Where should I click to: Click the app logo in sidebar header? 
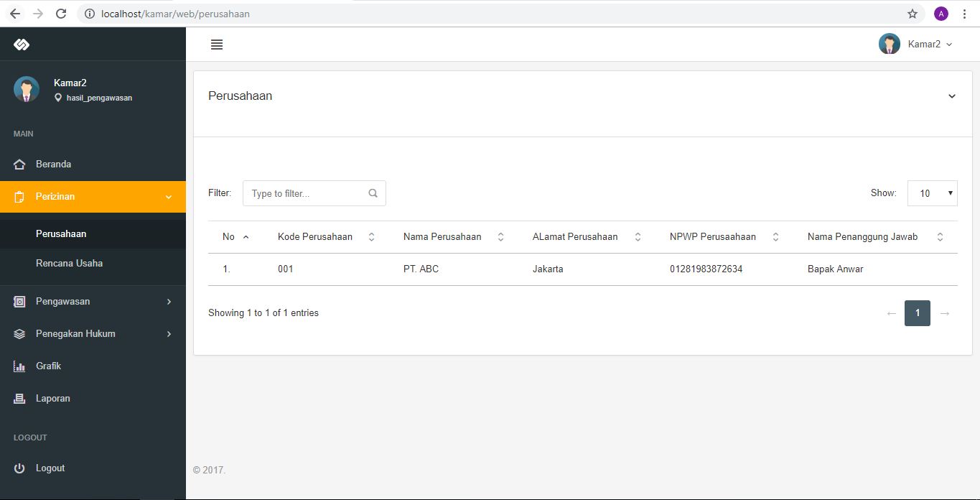coord(22,45)
